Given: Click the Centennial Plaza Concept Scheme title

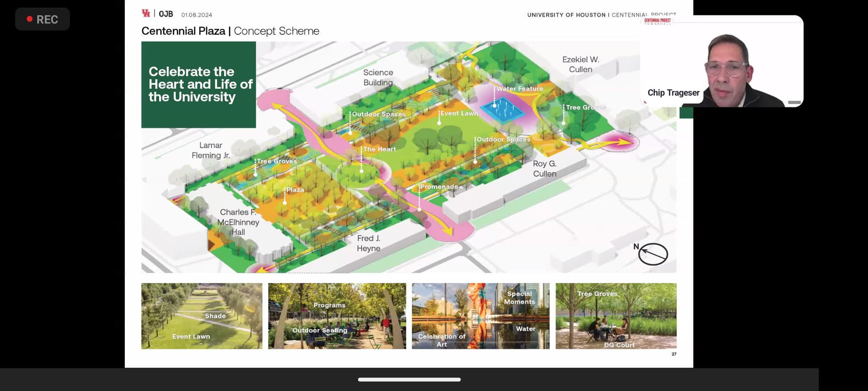Looking at the screenshot, I should (x=230, y=31).
